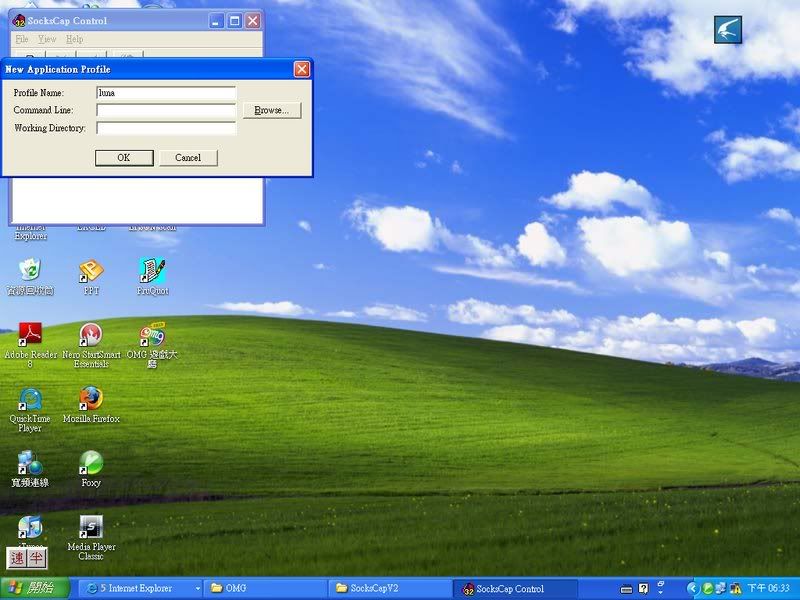Open the OMG game lobby shortcut
The image size is (800, 600).
click(152, 335)
